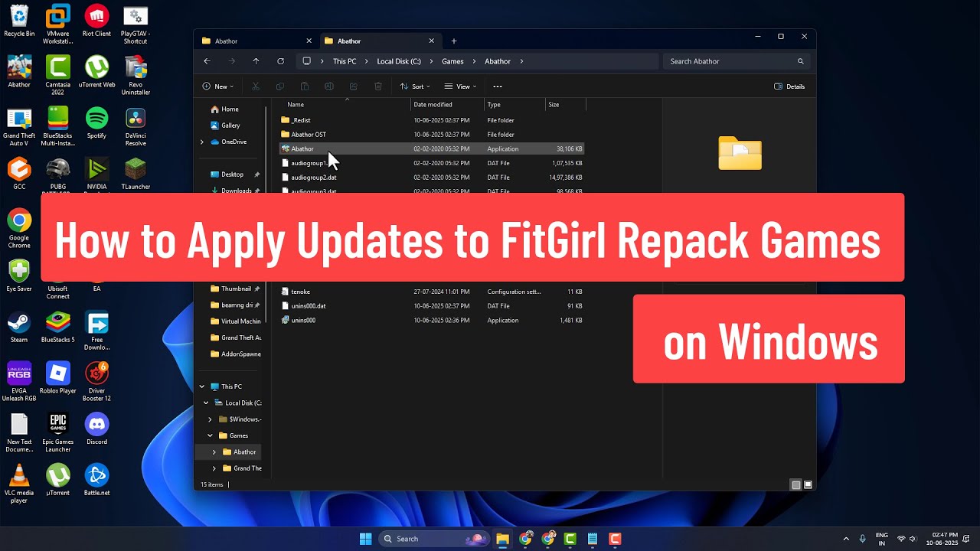Viewport: 980px width, 551px height.
Task: Launch VMware Workstation from desktop
Action: pyautogui.click(x=57, y=24)
